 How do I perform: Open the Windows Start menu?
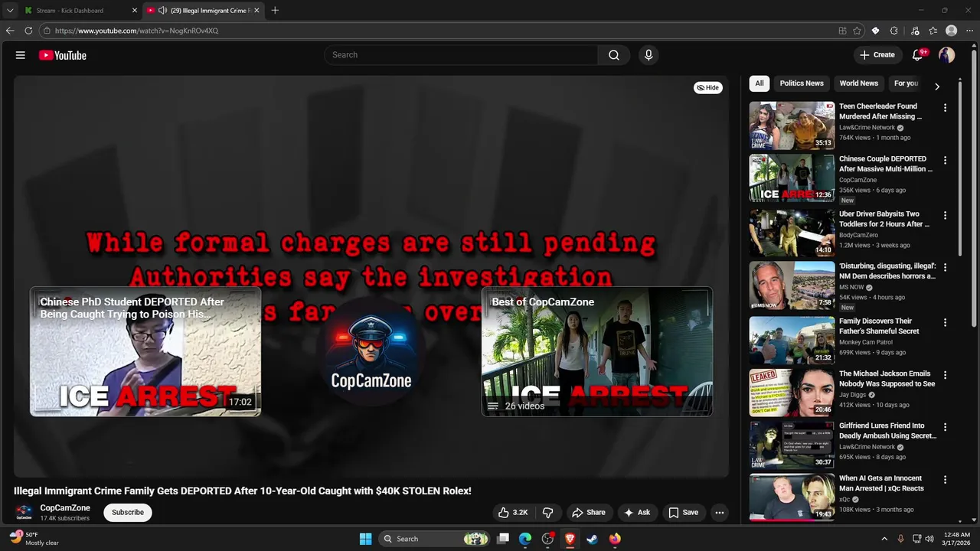pos(365,539)
